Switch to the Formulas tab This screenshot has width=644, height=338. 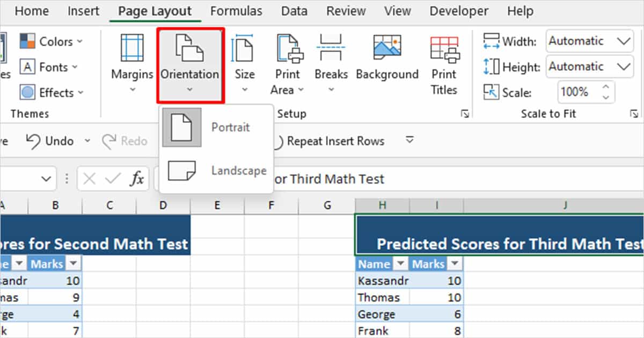[x=236, y=11]
